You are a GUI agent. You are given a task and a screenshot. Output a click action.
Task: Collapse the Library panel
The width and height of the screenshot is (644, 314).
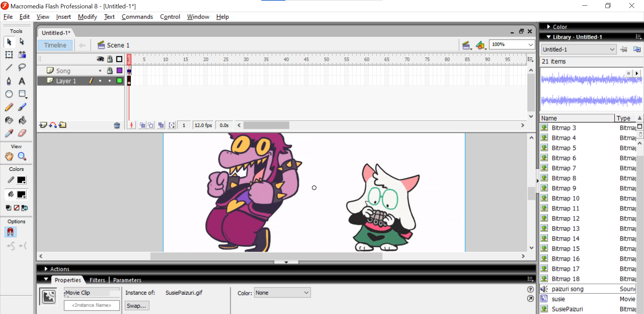[549, 37]
